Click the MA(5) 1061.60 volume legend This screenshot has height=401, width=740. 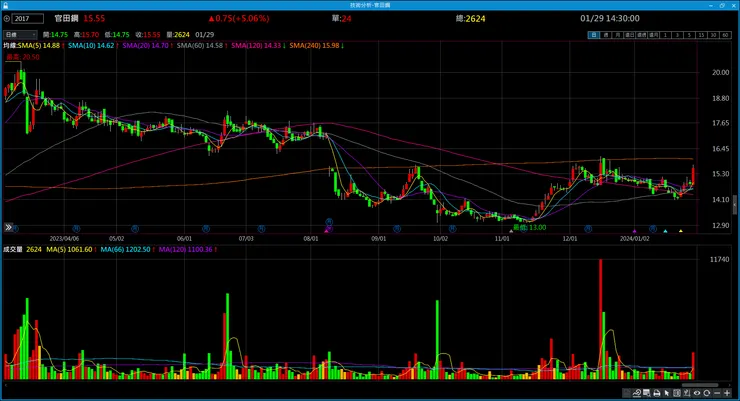[69, 249]
